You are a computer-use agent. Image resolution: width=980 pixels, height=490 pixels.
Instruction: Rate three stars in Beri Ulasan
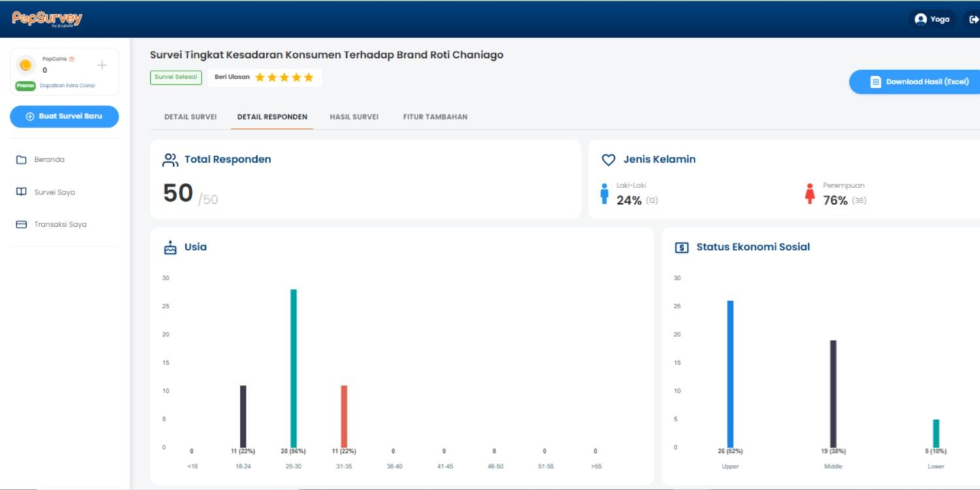pos(284,77)
